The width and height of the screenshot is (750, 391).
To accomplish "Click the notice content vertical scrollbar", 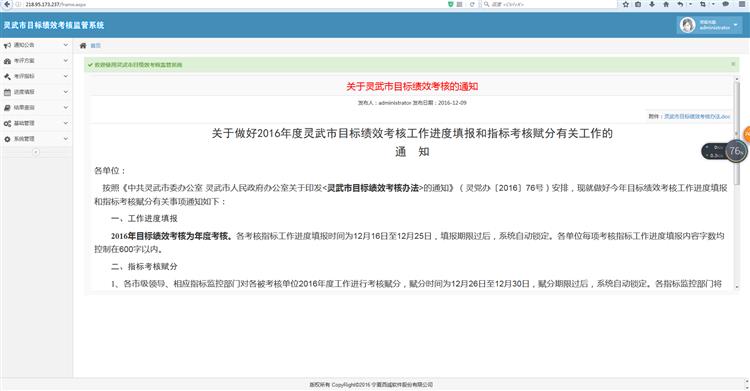I will [737, 182].
